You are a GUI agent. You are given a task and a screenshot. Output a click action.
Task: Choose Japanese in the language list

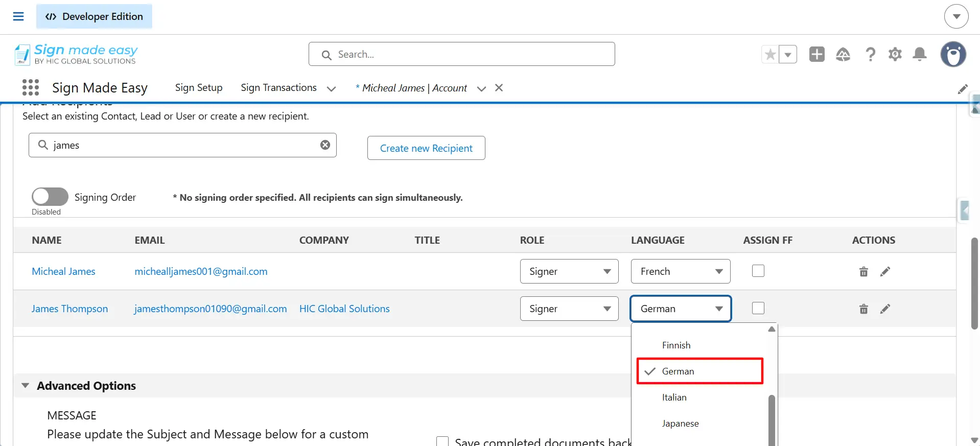coord(699,424)
